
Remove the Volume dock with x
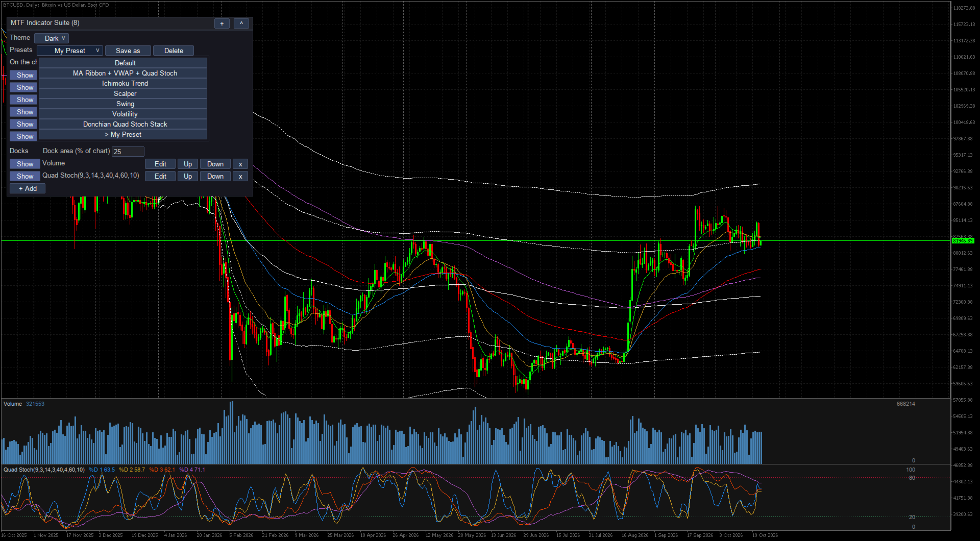(x=240, y=164)
